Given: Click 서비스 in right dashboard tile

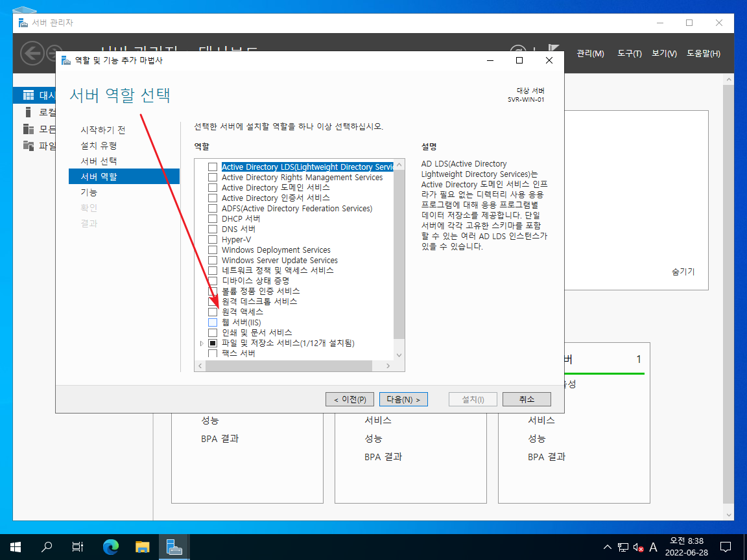Looking at the screenshot, I should point(541,421).
